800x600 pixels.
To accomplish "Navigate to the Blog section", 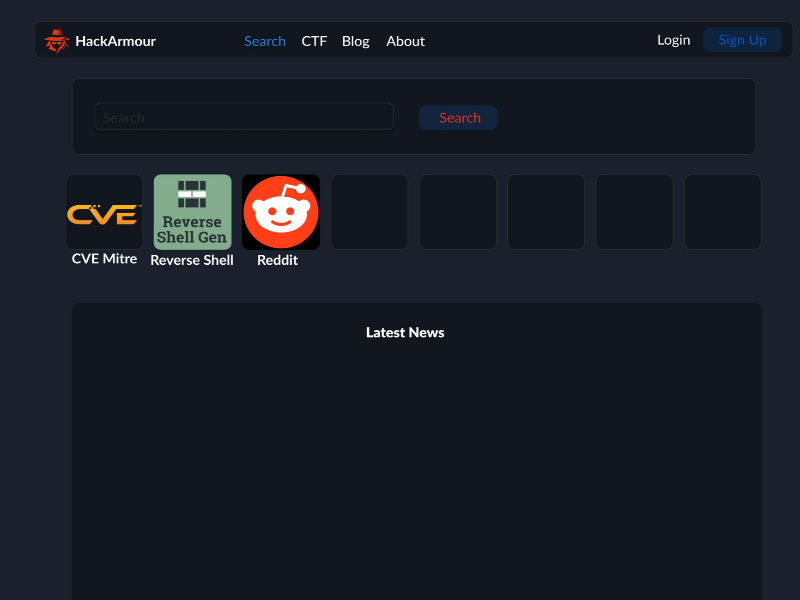I will [x=355, y=41].
